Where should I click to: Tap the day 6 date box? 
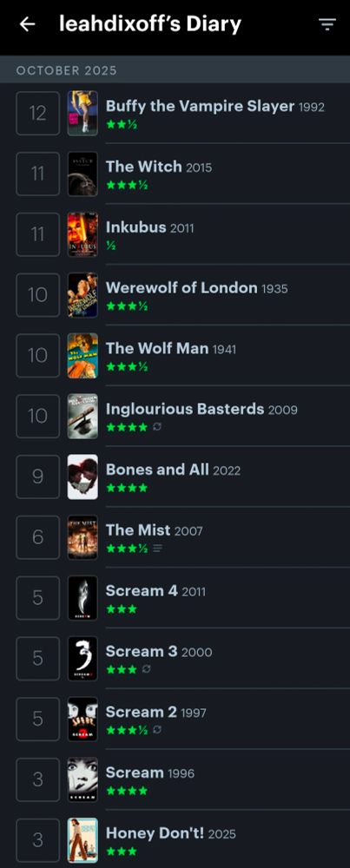pyautogui.click(x=37, y=537)
